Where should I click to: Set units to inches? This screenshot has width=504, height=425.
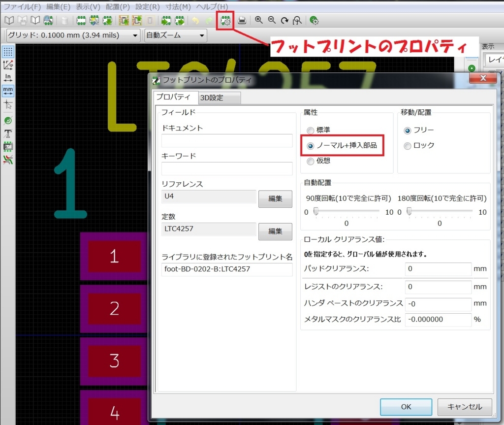(8, 78)
